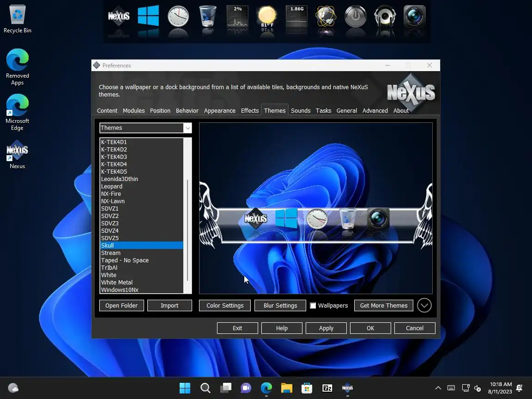The width and height of the screenshot is (532, 399).
Task: Open the 7z app on the taskbar
Action: [x=327, y=388]
